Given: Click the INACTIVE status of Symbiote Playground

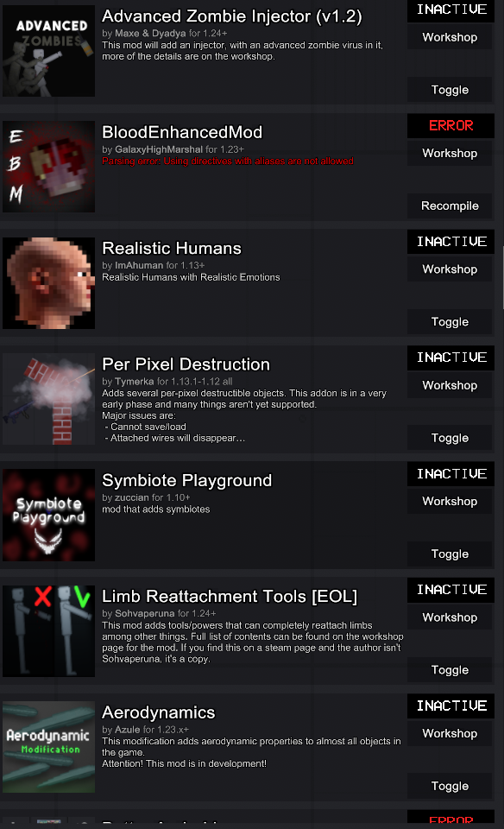Looking at the screenshot, I should (450, 474).
